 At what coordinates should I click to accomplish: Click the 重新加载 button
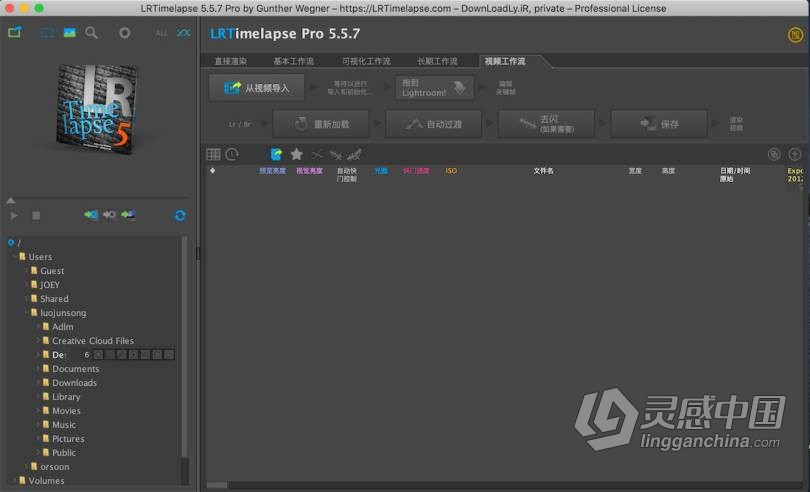pos(321,124)
